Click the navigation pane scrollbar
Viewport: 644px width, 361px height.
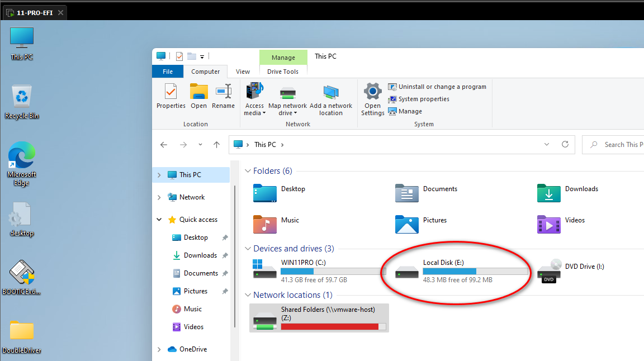point(235,256)
